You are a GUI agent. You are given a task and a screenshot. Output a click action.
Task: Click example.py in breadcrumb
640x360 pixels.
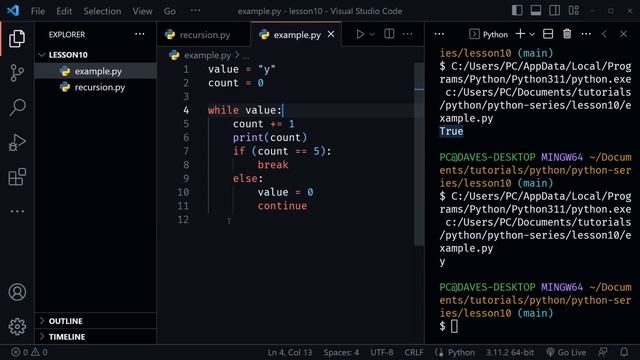click(x=207, y=55)
